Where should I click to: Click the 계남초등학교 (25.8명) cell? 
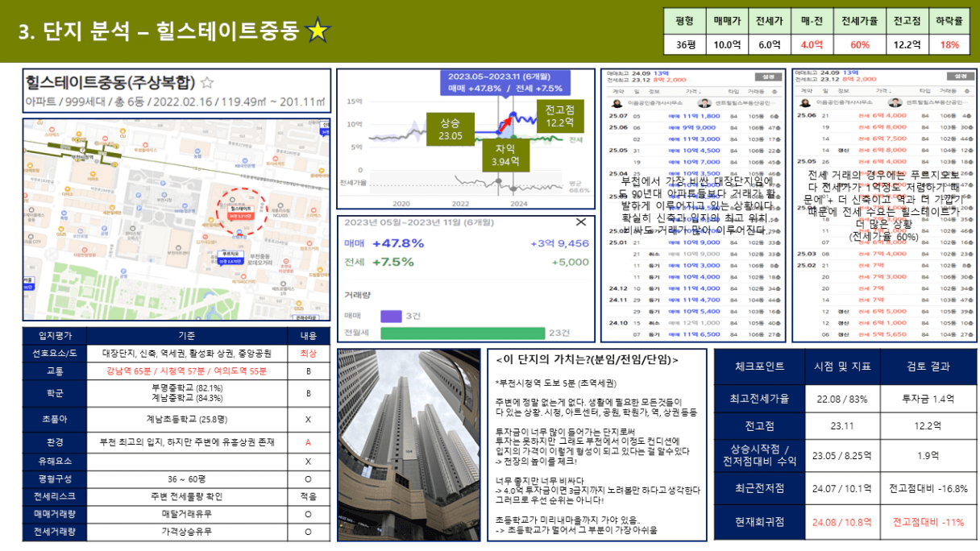(185, 419)
